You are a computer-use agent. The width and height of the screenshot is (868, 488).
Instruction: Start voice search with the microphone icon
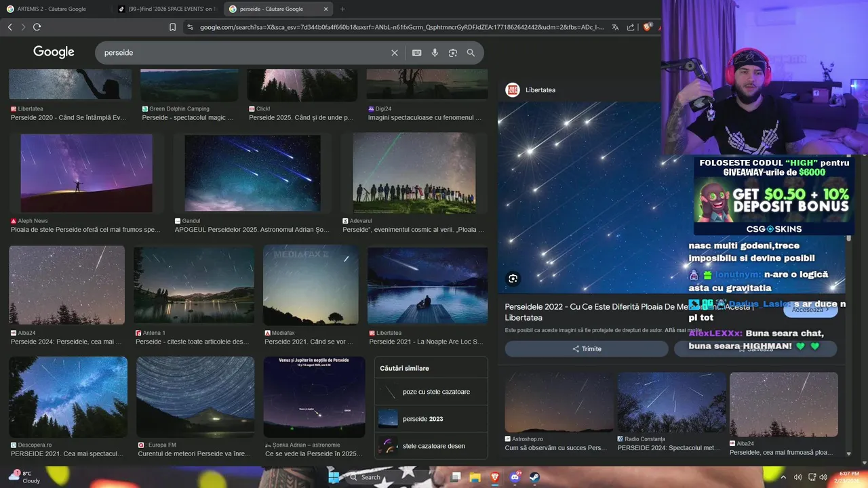tap(435, 53)
